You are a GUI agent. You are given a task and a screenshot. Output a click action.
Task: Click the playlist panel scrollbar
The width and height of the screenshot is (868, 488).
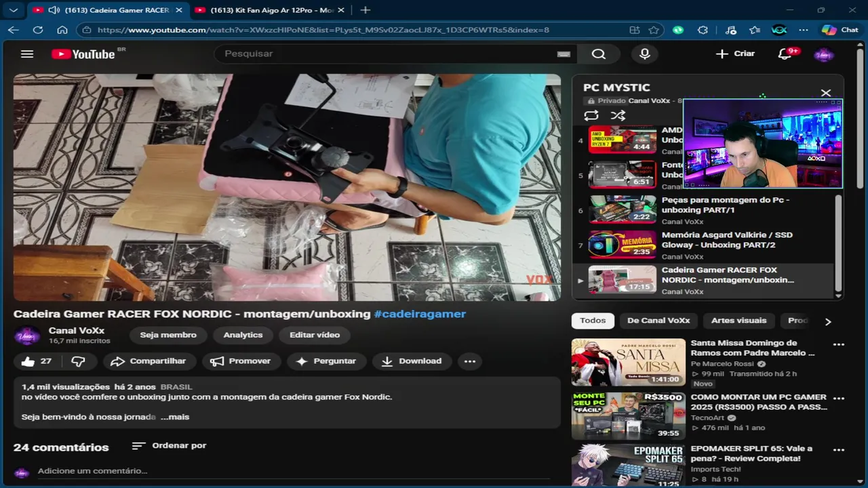point(839,244)
